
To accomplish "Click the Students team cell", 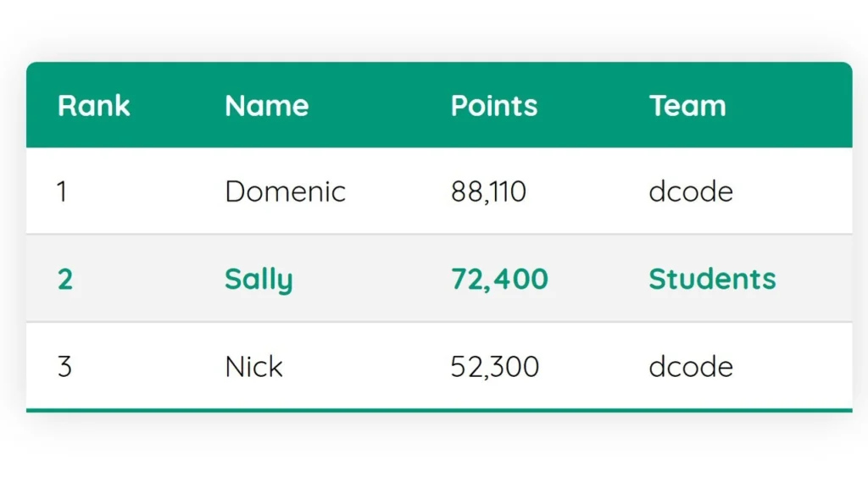I will click(x=712, y=279).
